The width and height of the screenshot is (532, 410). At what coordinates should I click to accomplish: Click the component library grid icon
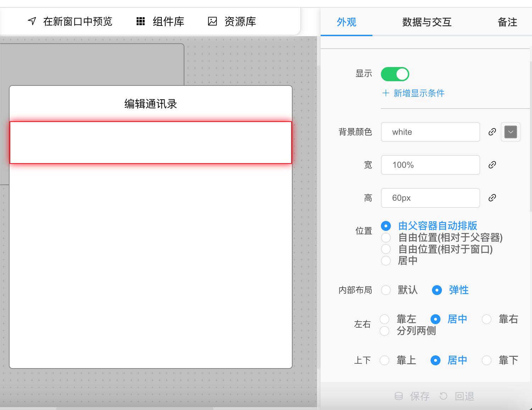pos(141,21)
